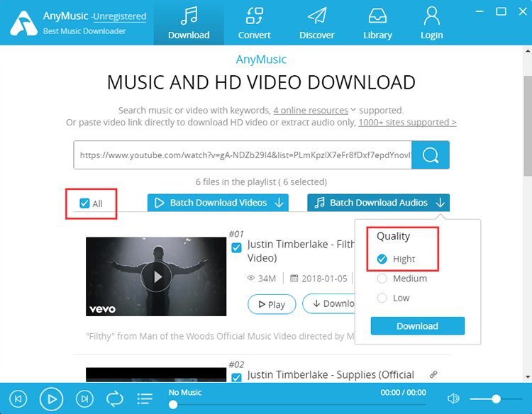Toggle the repeat loop icon
Viewport: 532px width, 414px height.
coord(114,399)
